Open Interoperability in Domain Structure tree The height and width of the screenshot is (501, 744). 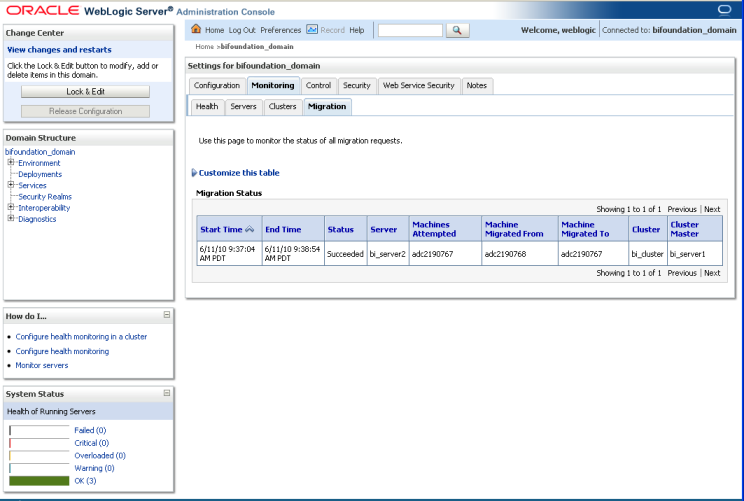click(x=44, y=208)
